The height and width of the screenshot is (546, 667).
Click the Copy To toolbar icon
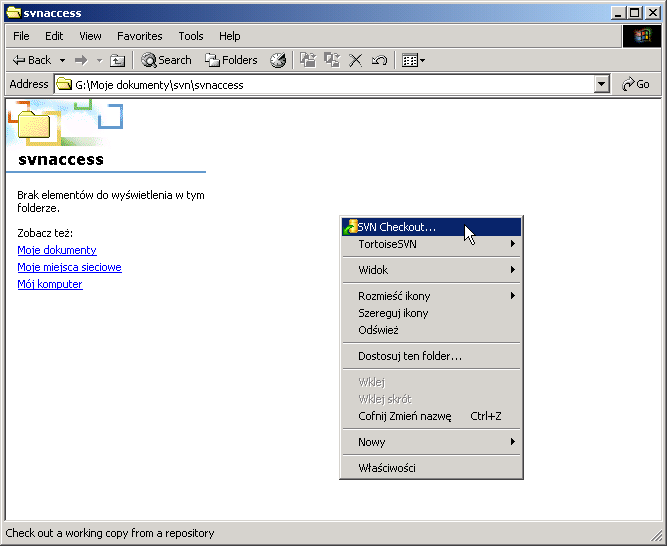tap(332, 60)
